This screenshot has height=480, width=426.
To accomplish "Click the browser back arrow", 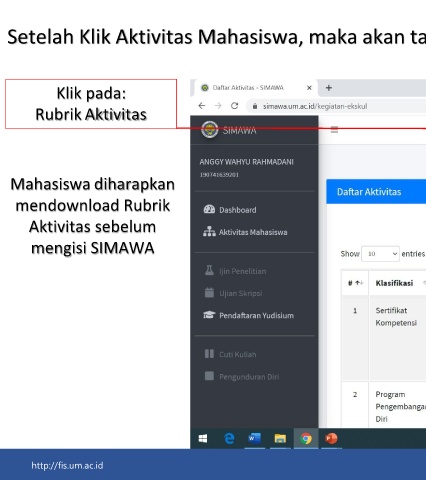I will [x=202, y=106].
